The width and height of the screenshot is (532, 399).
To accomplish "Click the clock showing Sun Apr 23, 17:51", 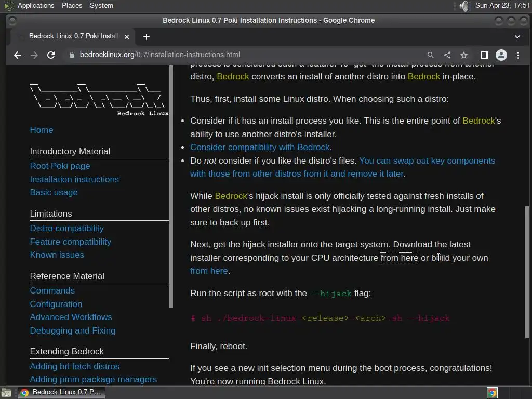I will point(502,5).
